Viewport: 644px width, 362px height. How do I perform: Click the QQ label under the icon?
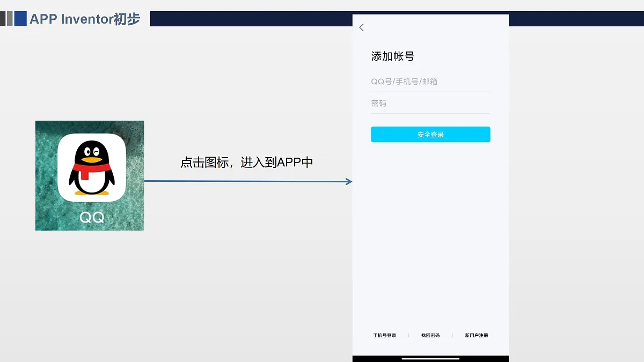(x=92, y=218)
